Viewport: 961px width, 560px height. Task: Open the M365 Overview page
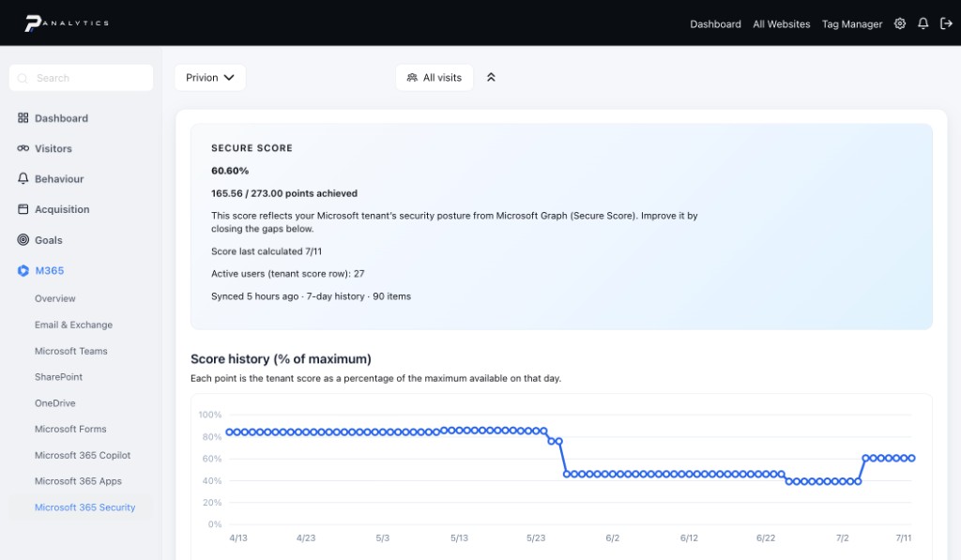(55, 298)
